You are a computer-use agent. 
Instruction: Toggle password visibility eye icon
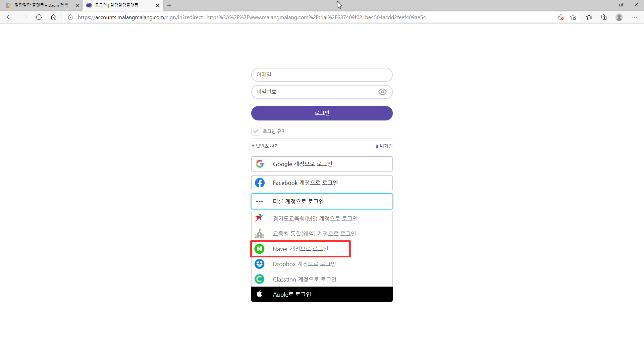click(x=382, y=92)
